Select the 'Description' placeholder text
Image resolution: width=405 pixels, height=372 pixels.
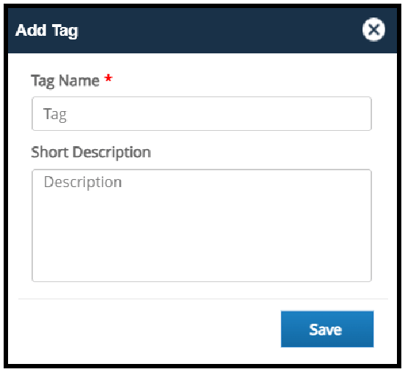[83, 183]
